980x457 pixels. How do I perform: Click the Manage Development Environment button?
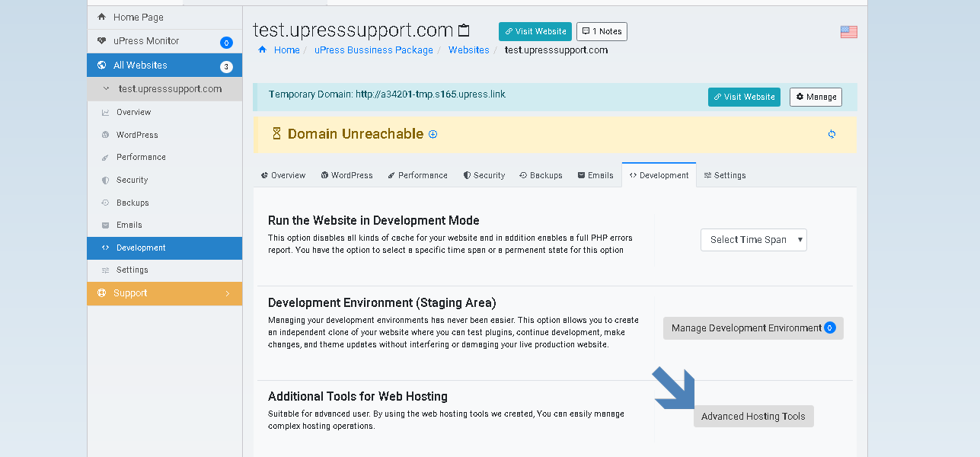753,328
